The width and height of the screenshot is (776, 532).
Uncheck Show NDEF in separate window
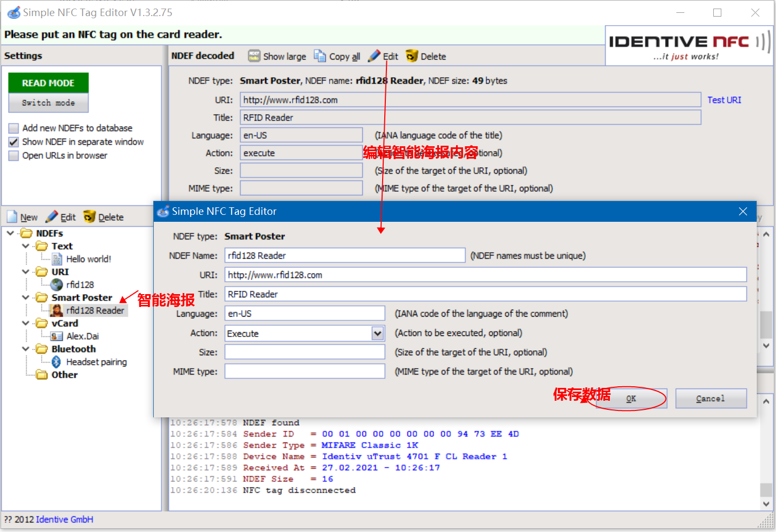[13, 142]
